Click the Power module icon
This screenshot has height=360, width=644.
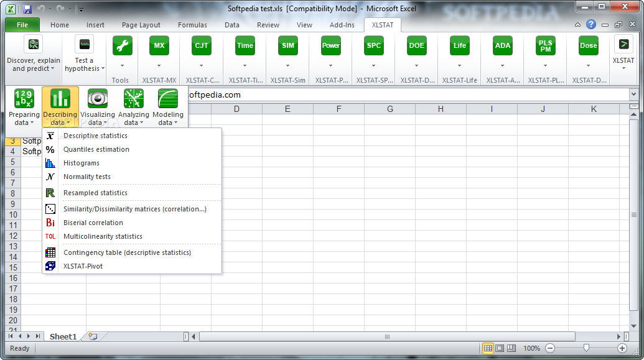tap(330, 45)
